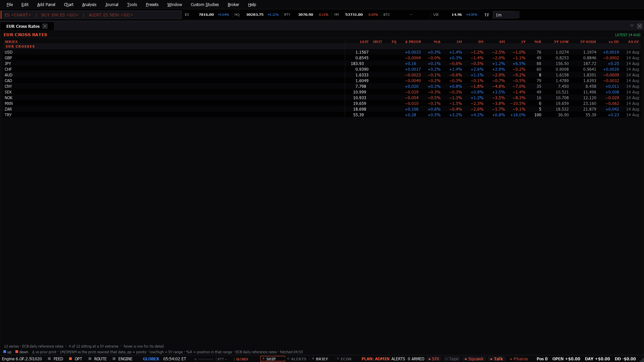The height and width of the screenshot is (362, 644).
Task: Sort by the 1Y column header
Action: (x=523, y=42)
